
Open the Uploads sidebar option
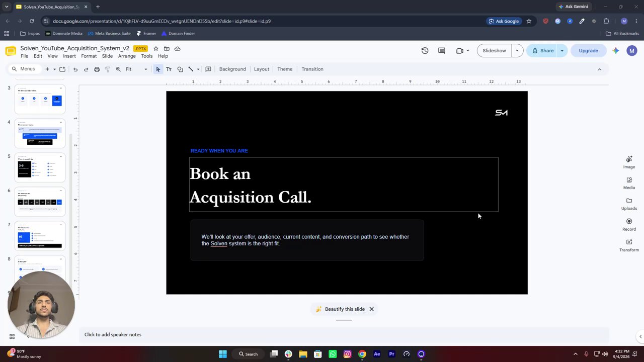click(x=629, y=204)
